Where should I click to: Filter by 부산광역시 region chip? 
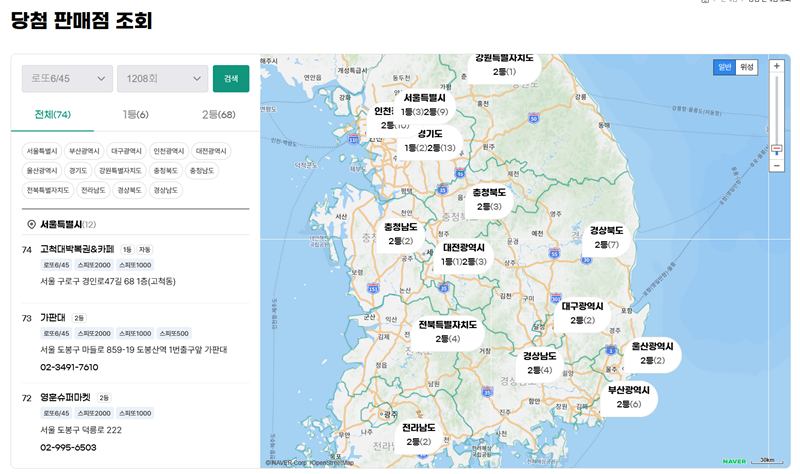coord(84,151)
